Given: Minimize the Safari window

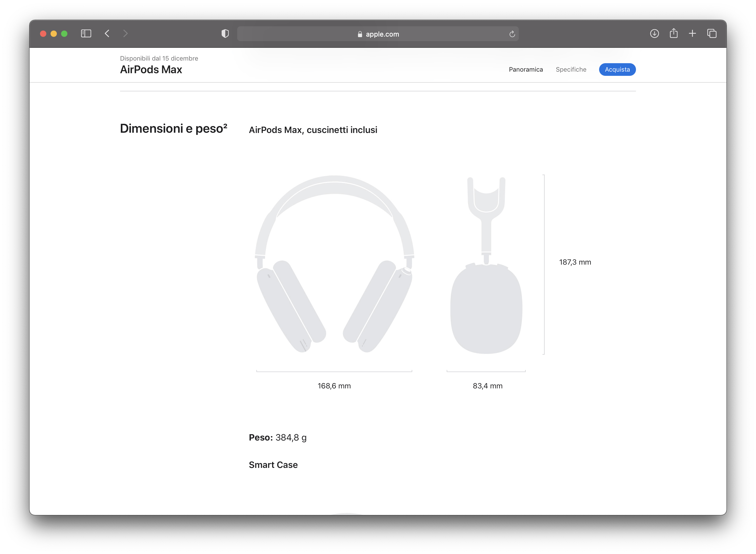Looking at the screenshot, I should coord(54,33).
